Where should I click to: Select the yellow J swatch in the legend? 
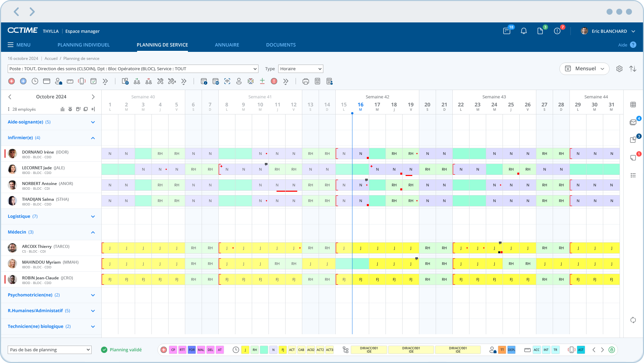pos(245,350)
